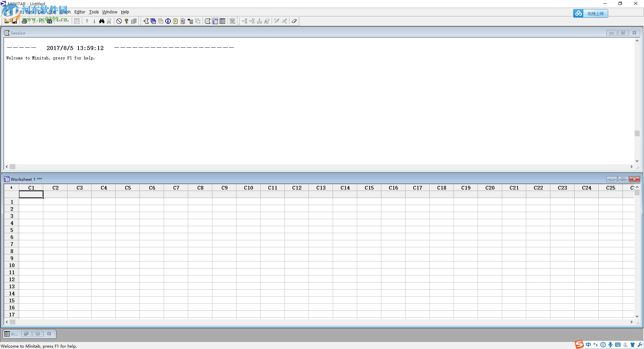The width and height of the screenshot is (644, 349).
Task: Click the Sogou microphone voice input icon
Action: pyautogui.click(x=610, y=345)
